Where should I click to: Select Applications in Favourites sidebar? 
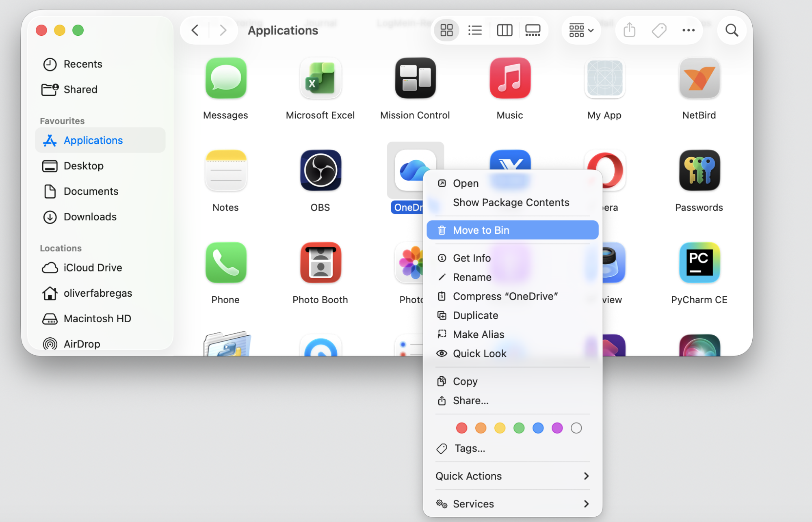(x=100, y=140)
